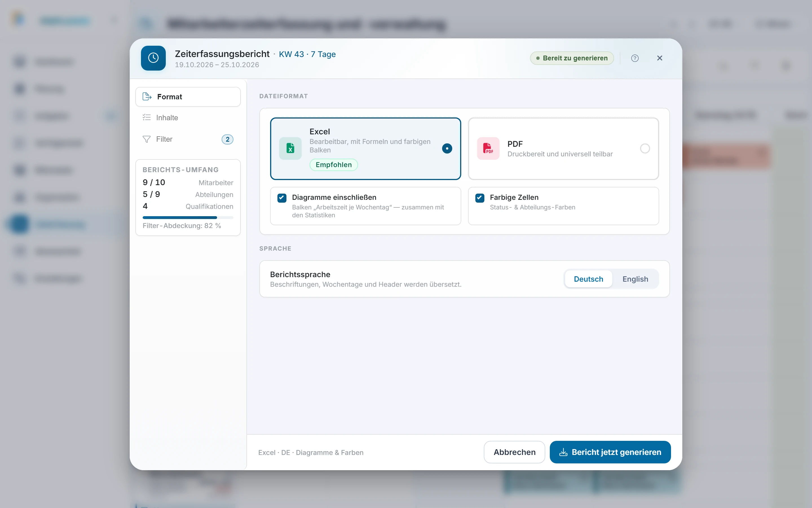Viewport: 812px width, 508px height.
Task: Click the Abbrechen button
Action: [x=514, y=452]
